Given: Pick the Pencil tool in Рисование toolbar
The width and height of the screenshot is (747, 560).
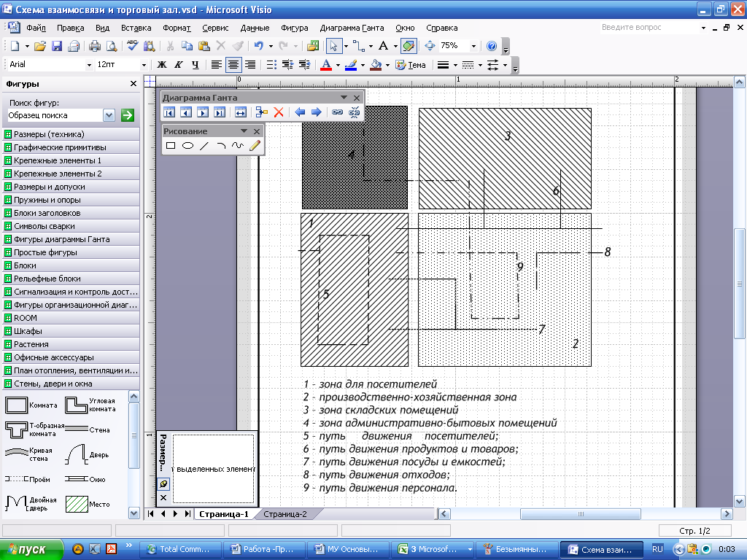Looking at the screenshot, I should 255,146.
